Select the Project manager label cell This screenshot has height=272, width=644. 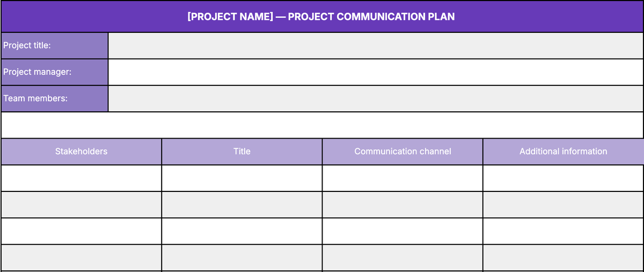point(54,72)
